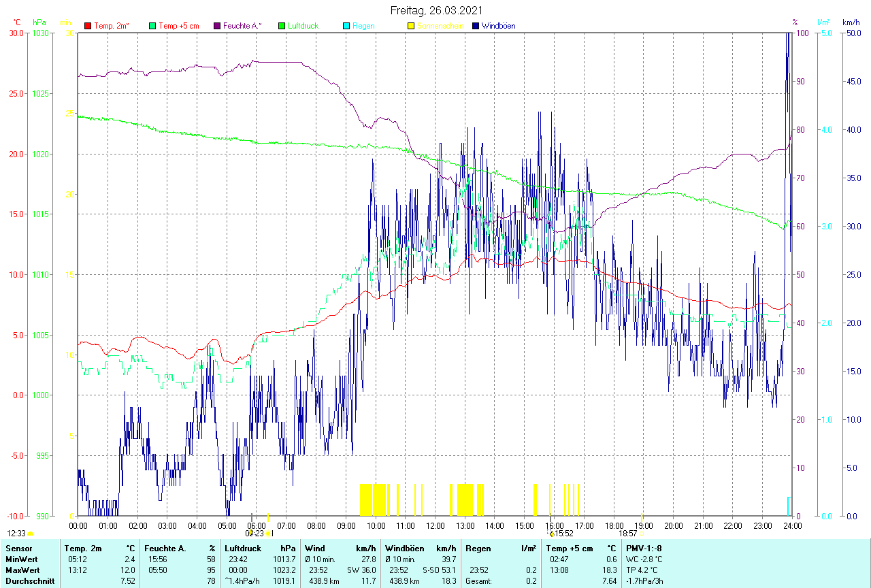
Task: Click the Luftdruck column header in table
Action: 243,549
